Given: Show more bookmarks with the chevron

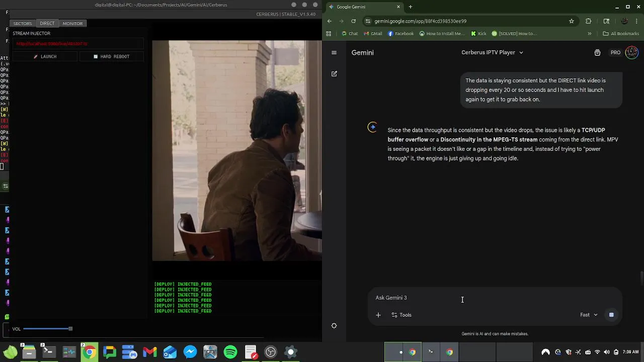Looking at the screenshot, I should [x=590, y=34].
